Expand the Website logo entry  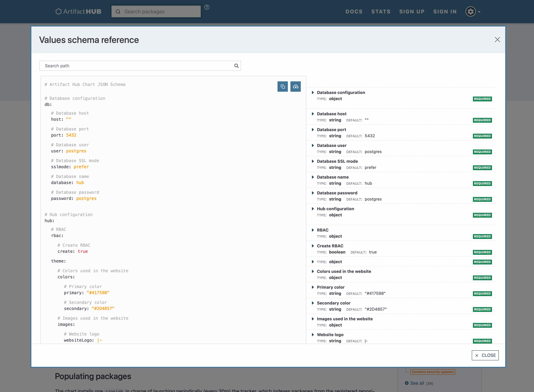[x=313, y=335]
